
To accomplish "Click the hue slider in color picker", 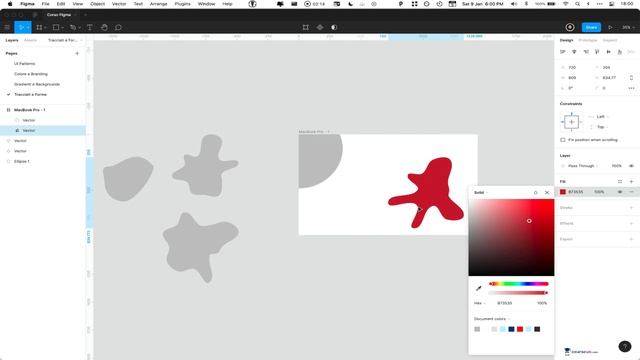I will (x=519, y=284).
